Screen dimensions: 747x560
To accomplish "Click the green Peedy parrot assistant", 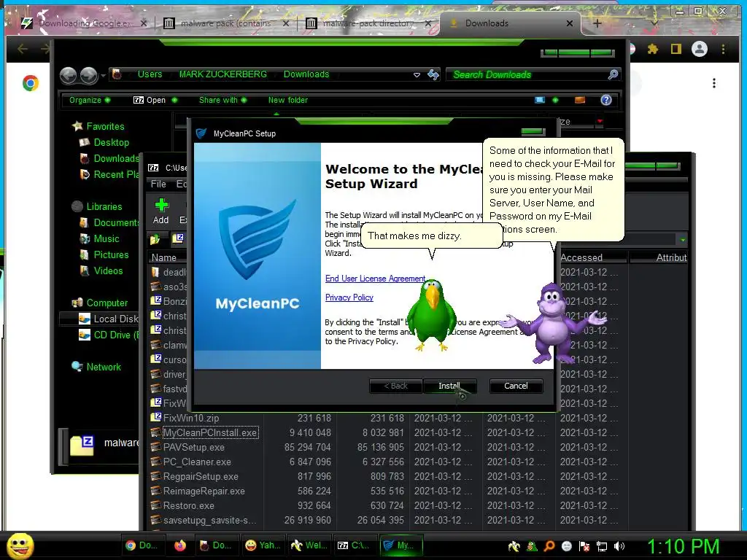I will (x=432, y=316).
